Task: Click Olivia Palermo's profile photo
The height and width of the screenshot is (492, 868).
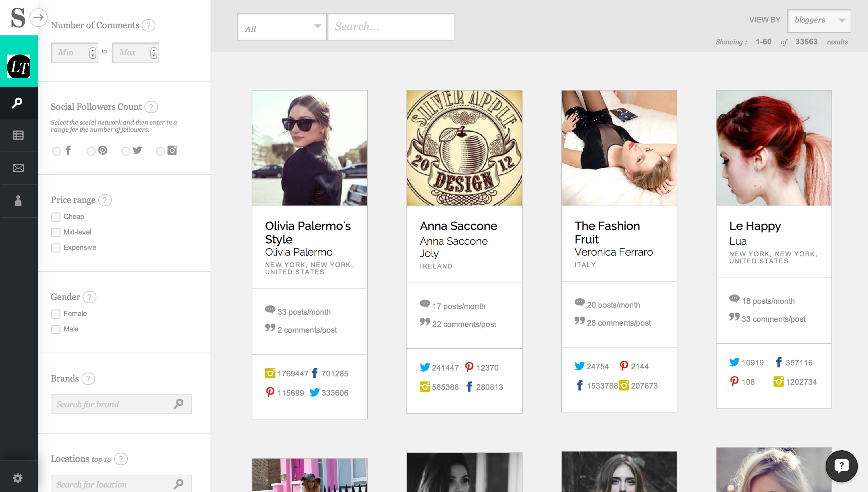Action: [x=310, y=148]
